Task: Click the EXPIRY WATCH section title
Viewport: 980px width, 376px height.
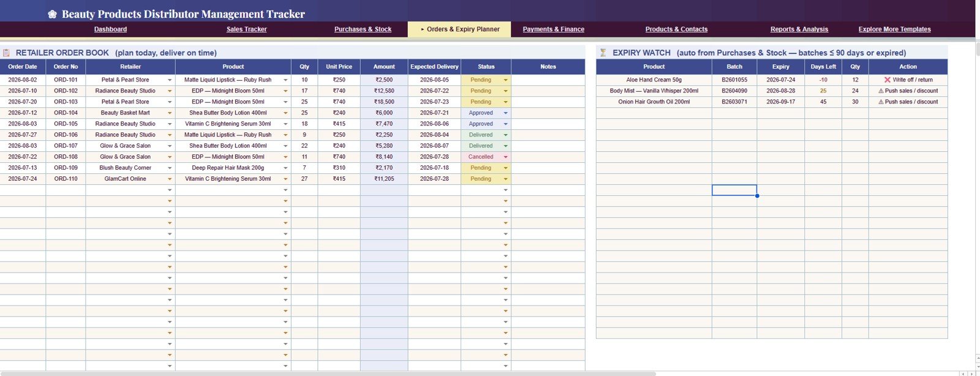Action: (641, 53)
